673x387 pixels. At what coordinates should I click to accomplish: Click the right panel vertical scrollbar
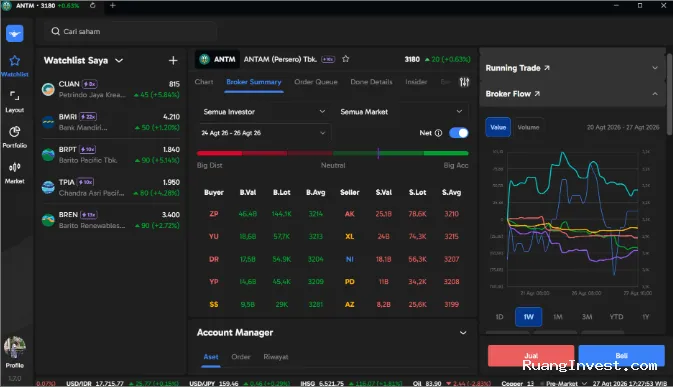pos(669,94)
